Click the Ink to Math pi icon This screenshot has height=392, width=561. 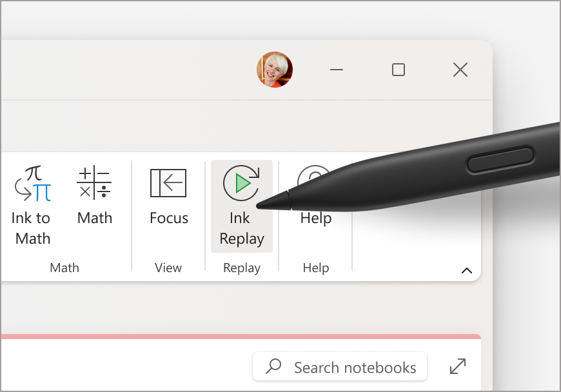[x=33, y=183]
